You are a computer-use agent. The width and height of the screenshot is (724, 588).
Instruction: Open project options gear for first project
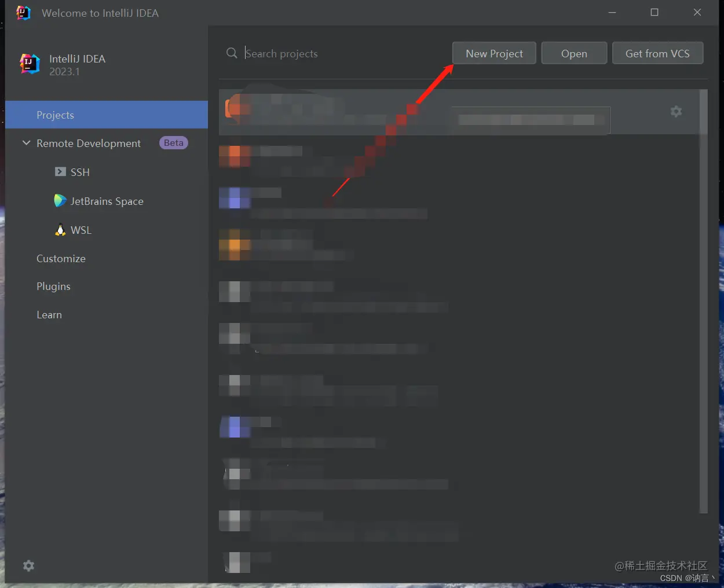[676, 111]
